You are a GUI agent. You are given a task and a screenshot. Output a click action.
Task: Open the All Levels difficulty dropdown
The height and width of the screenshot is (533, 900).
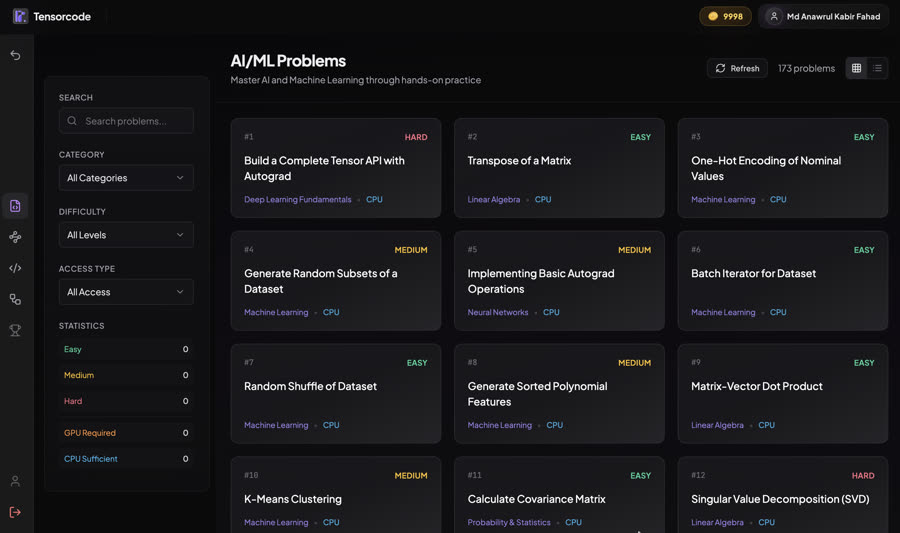(x=126, y=235)
